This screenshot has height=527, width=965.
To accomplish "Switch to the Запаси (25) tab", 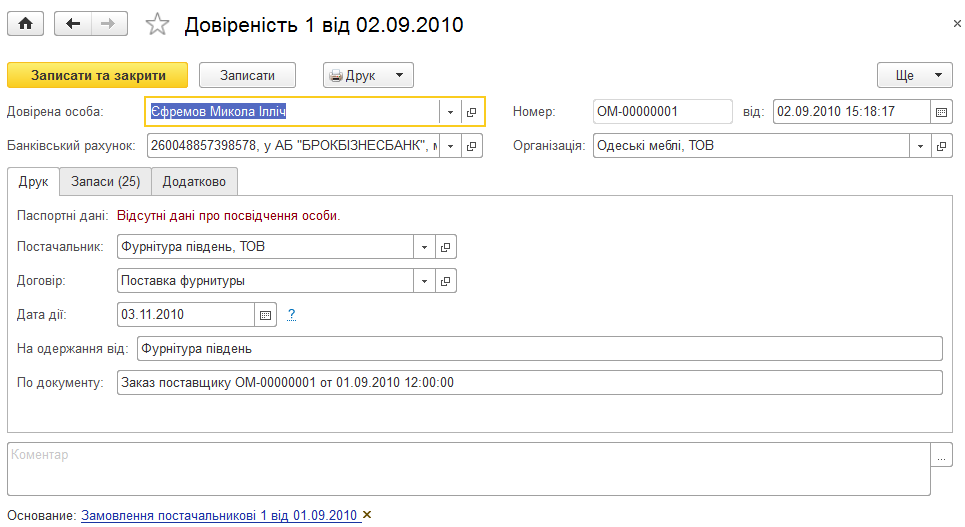I will pyautogui.click(x=105, y=182).
